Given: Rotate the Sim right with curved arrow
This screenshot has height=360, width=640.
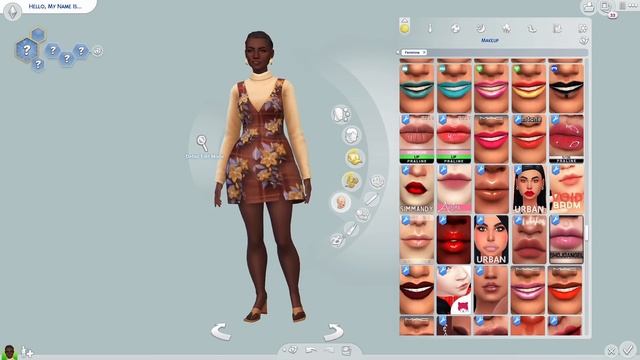Looking at the screenshot, I should coord(334,331).
